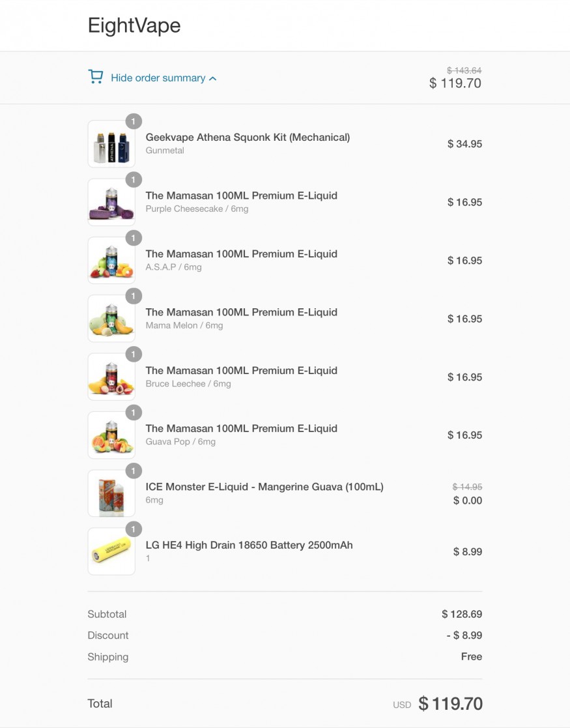Select the Purple Cheesecake e-liquid thumbnail
570x728 pixels.
coord(111,202)
